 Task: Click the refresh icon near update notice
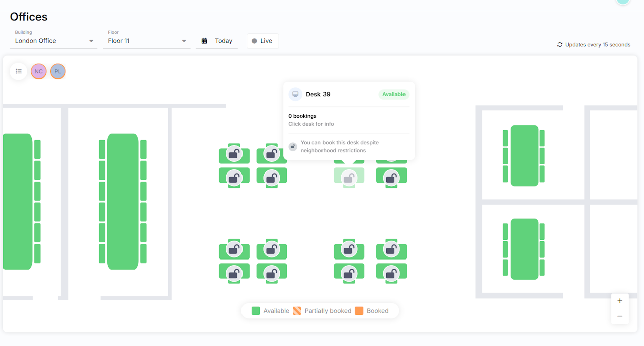560,45
